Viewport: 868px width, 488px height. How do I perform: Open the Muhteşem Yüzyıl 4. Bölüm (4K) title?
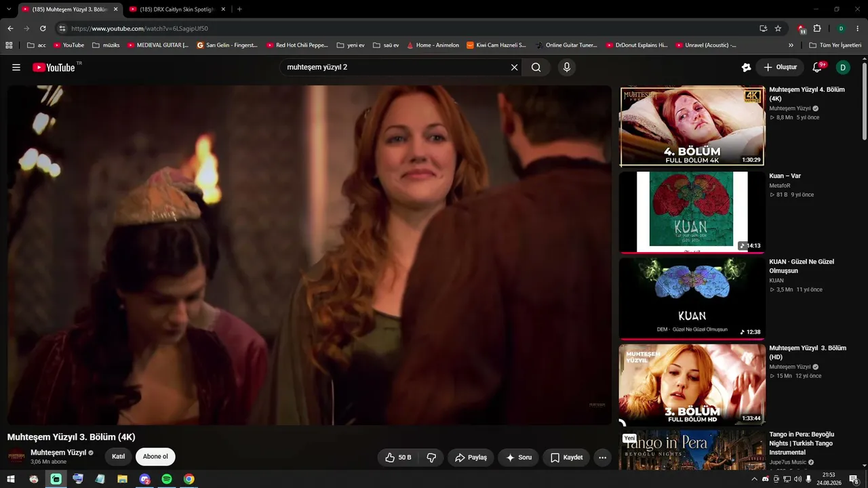pyautogui.click(x=807, y=94)
